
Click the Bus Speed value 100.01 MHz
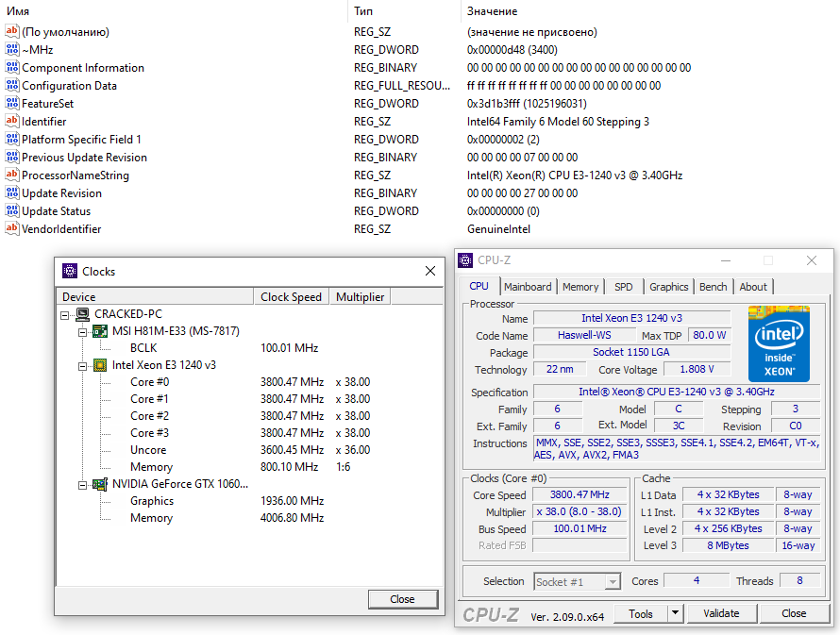point(580,529)
